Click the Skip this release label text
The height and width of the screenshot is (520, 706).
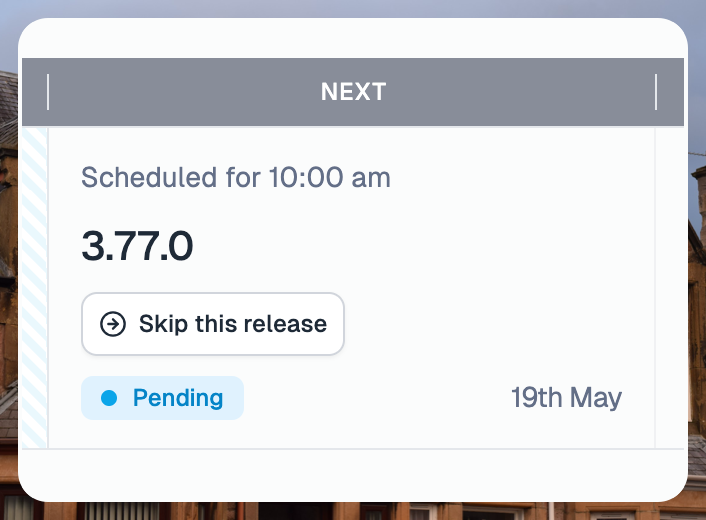(x=233, y=324)
